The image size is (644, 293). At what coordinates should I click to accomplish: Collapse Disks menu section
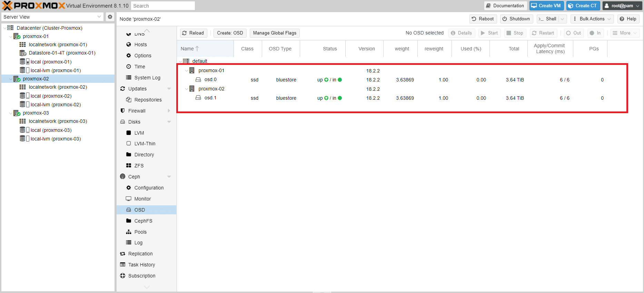[x=169, y=122]
